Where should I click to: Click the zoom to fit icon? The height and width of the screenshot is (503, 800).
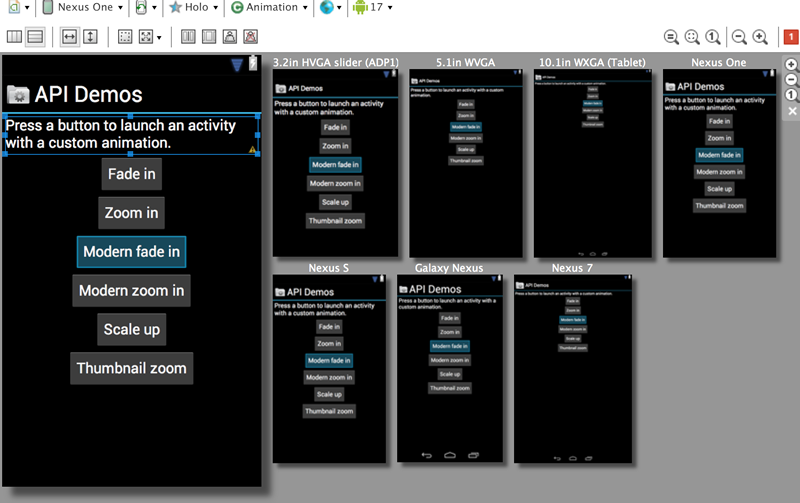(692, 37)
